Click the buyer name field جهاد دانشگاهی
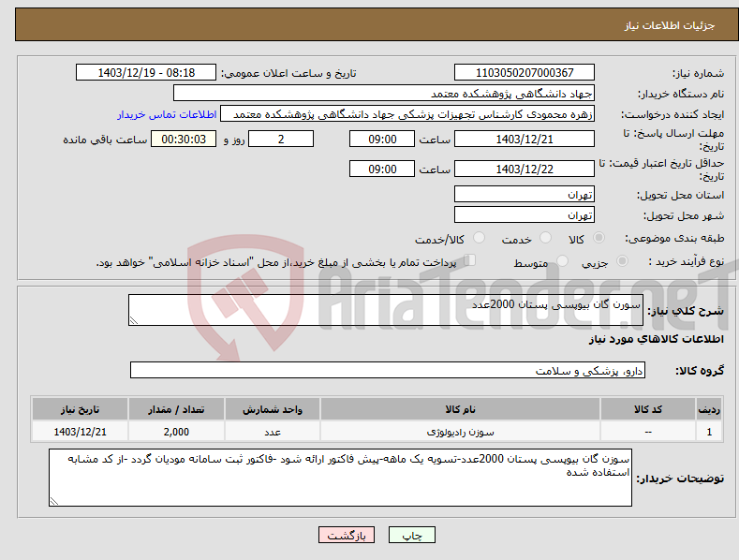Viewport: 739px width, 560px height. point(384,94)
